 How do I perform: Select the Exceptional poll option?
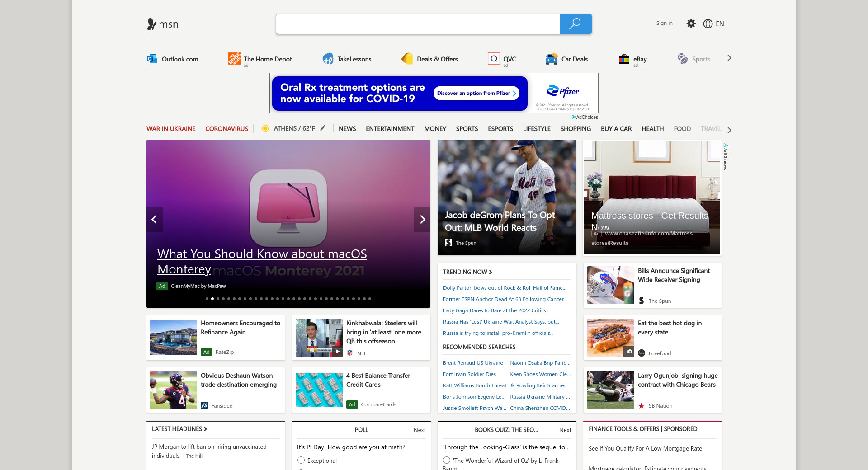(x=301, y=460)
